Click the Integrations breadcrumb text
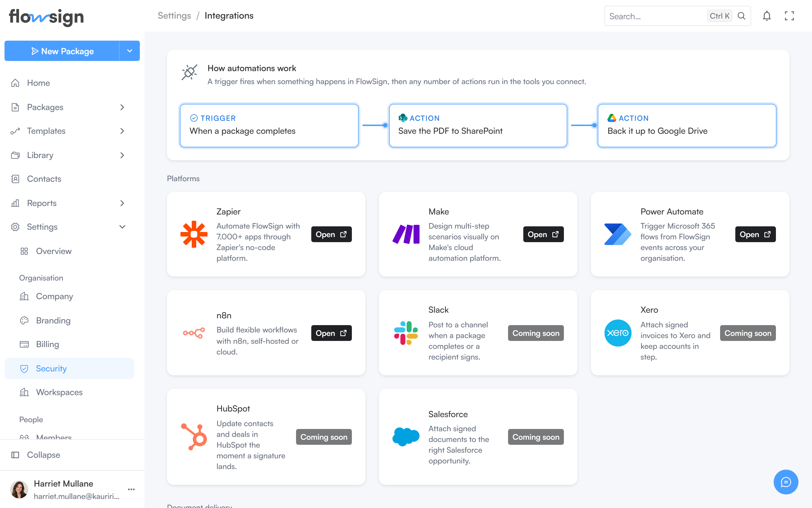812x508 pixels. (x=229, y=16)
